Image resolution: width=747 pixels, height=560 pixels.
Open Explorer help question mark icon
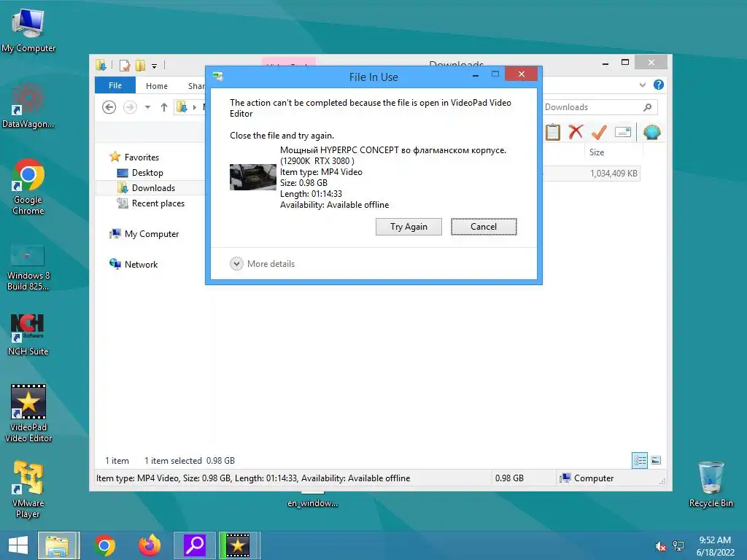(x=659, y=85)
